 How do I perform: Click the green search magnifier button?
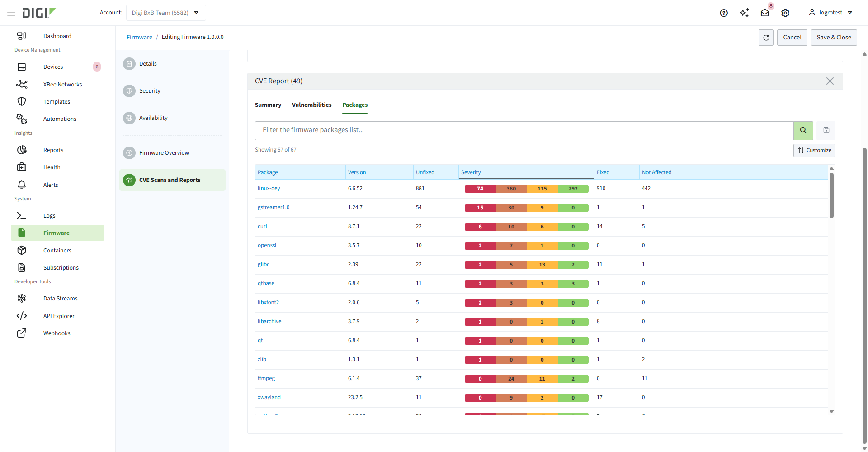pyautogui.click(x=803, y=130)
